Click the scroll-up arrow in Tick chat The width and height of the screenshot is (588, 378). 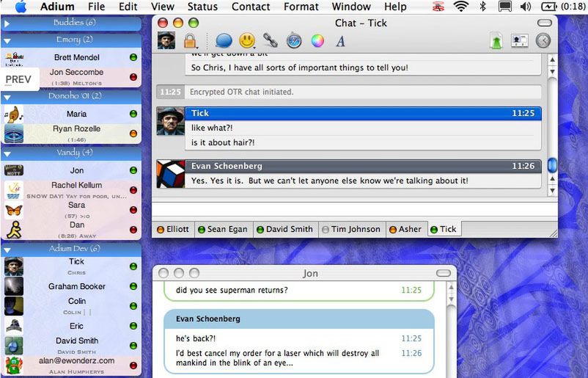pos(552,60)
